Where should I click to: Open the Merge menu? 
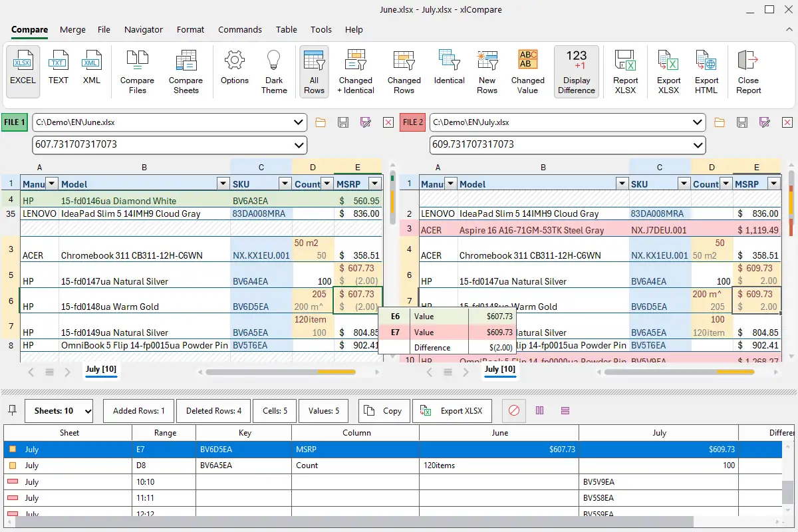(x=72, y=29)
